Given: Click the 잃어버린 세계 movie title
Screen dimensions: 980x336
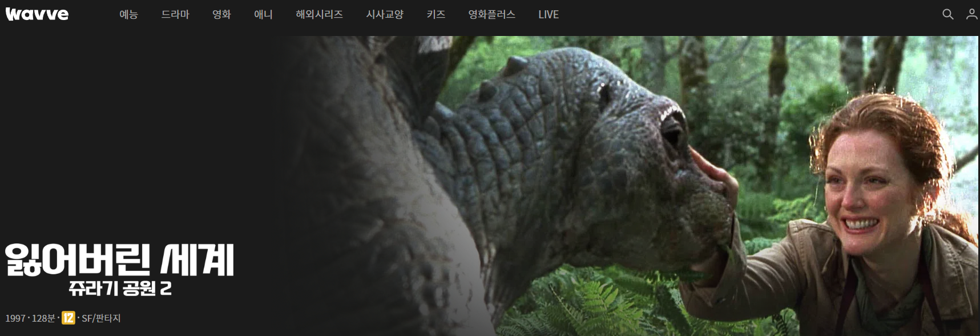Looking at the screenshot, I should (x=120, y=260).
